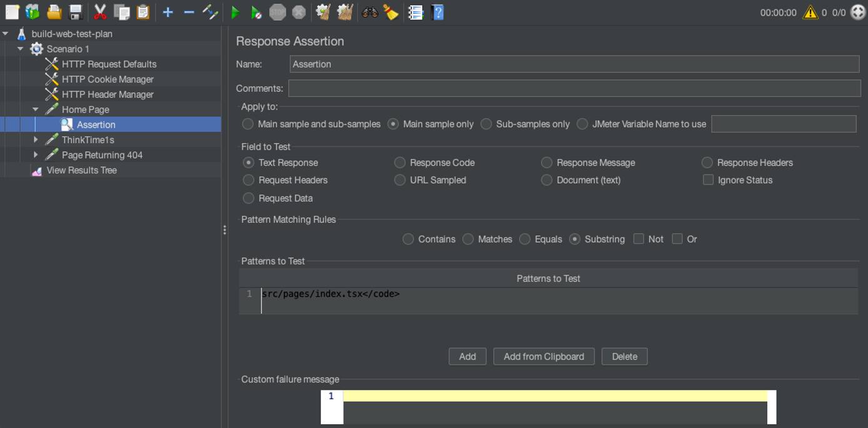Choose Sub-samples only for Apply to
This screenshot has width=868, height=428.
(487, 124)
